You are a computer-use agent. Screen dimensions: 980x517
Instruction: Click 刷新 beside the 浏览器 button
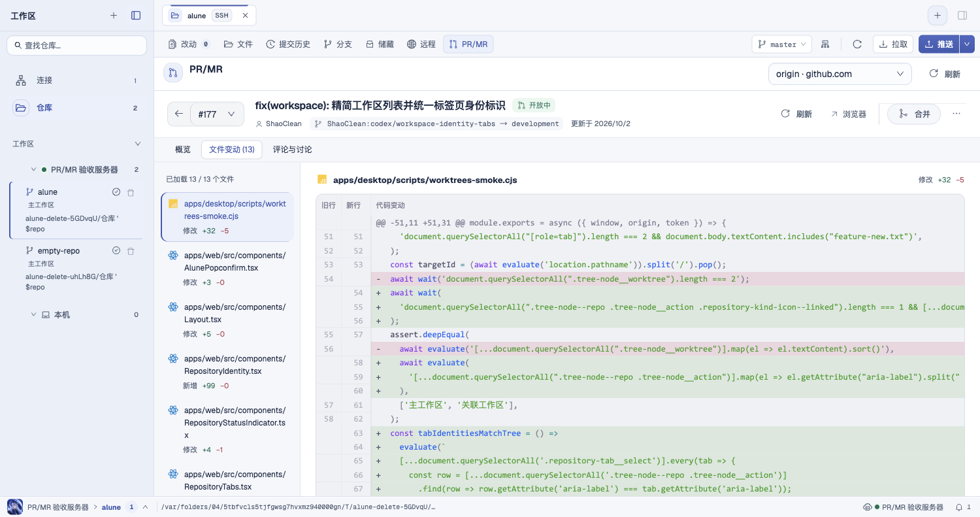796,114
